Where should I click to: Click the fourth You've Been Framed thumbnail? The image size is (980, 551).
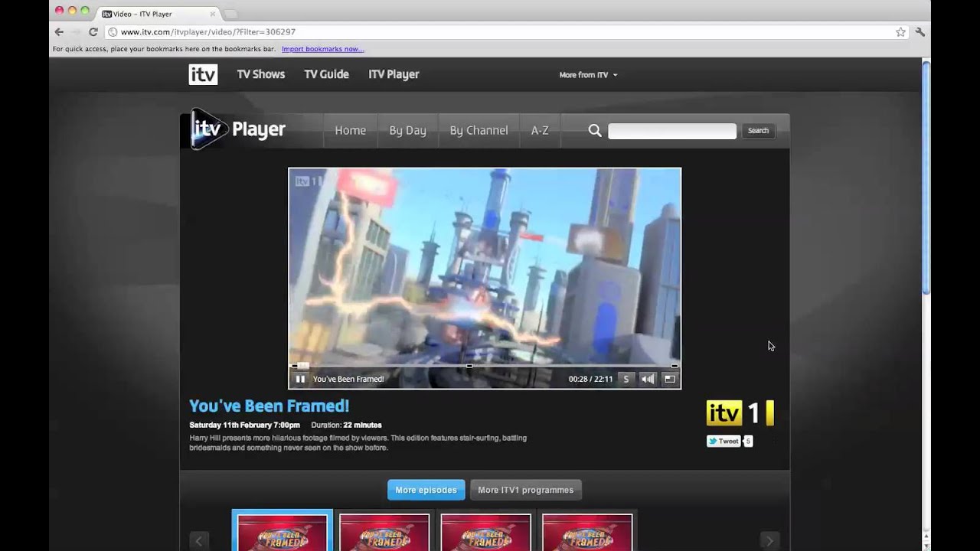587,532
